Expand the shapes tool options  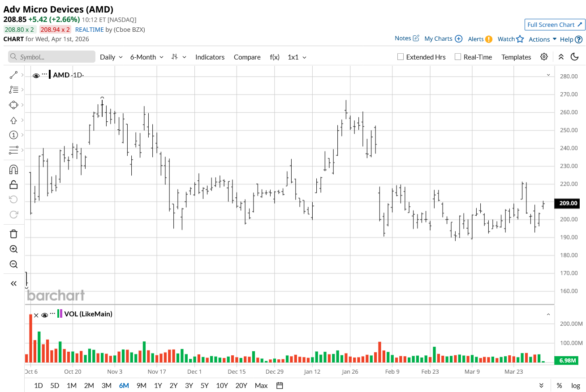click(22, 105)
